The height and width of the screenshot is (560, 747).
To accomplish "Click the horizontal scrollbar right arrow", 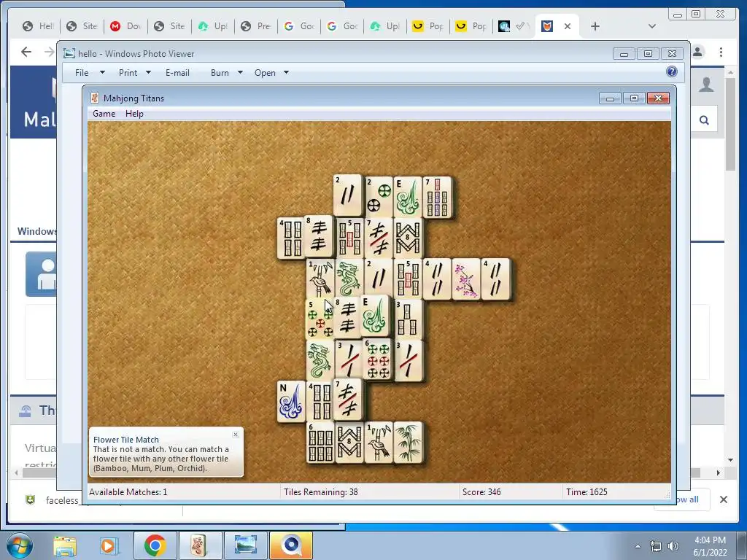I will pyautogui.click(x=718, y=472).
